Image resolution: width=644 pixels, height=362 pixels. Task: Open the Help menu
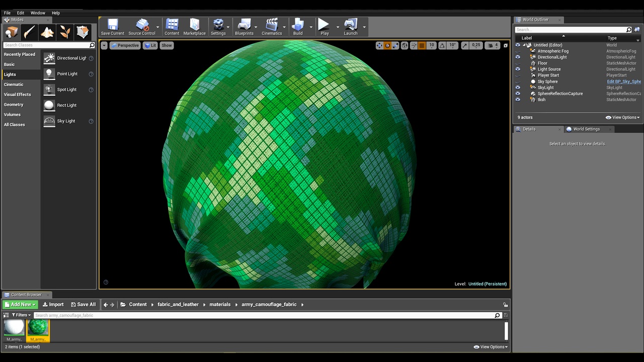[x=56, y=13]
